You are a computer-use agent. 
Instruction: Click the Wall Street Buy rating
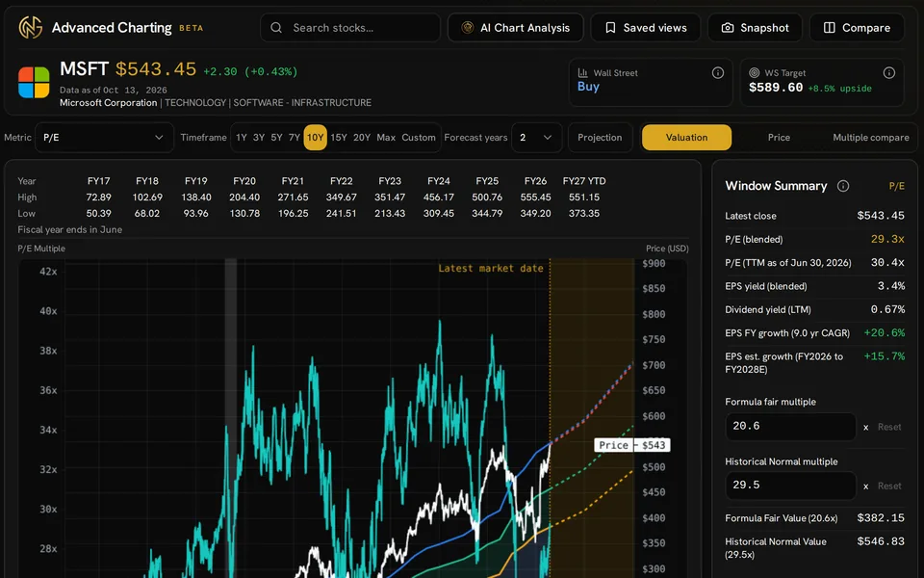pyautogui.click(x=588, y=87)
